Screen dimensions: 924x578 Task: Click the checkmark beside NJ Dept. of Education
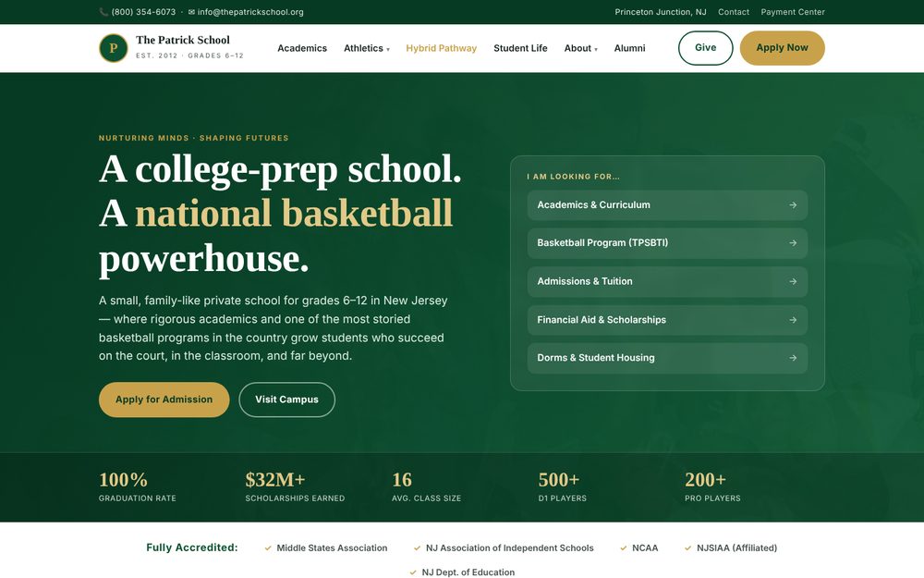pyautogui.click(x=413, y=572)
